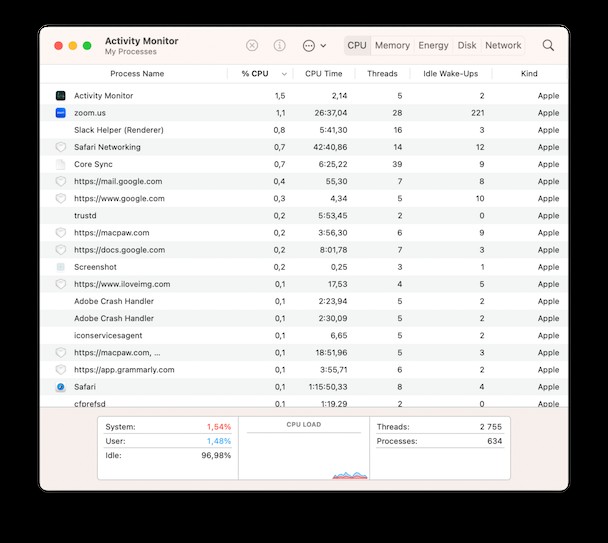The height and width of the screenshot is (543, 608).
Task: Select Adobe Crash Handler row with 2:23,94
Action: click(304, 301)
